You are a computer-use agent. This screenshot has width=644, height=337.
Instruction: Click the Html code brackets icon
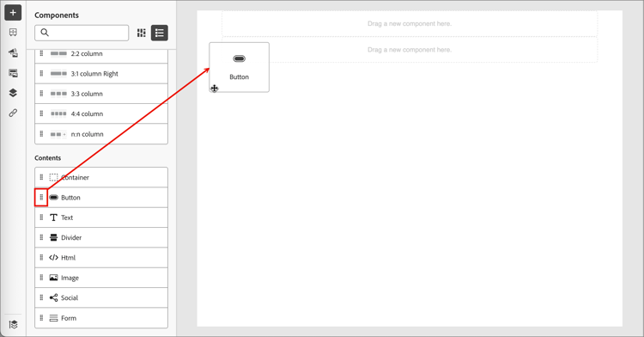pos(53,258)
